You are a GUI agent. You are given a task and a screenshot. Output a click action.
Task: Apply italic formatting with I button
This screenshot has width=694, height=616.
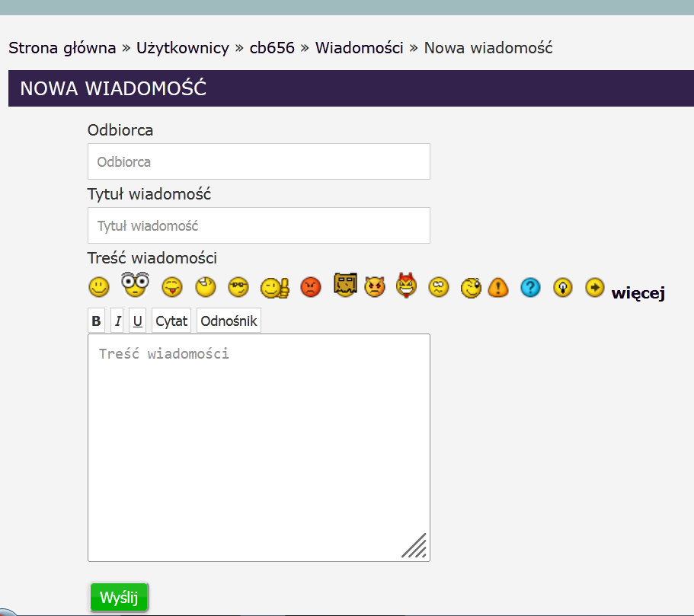117,321
